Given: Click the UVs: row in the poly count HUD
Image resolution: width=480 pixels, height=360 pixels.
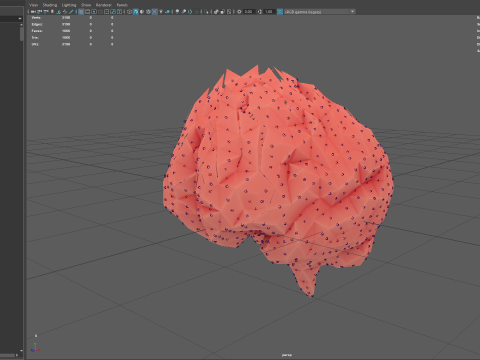Looking at the screenshot, I should point(72,44).
